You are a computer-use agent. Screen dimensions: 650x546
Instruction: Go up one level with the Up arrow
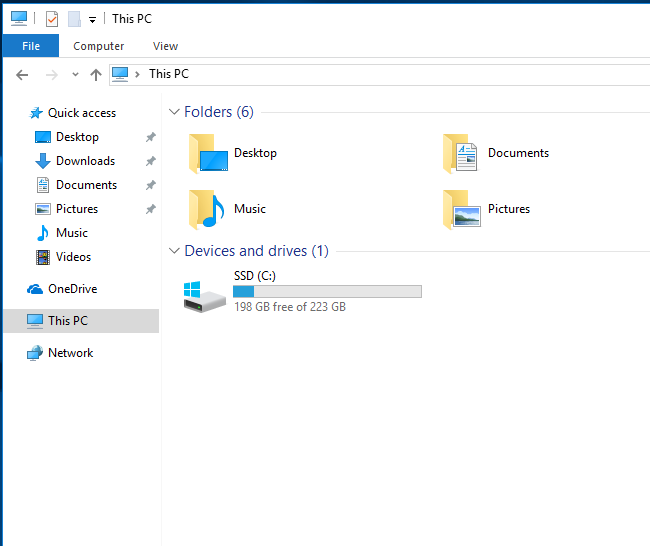tap(96, 75)
